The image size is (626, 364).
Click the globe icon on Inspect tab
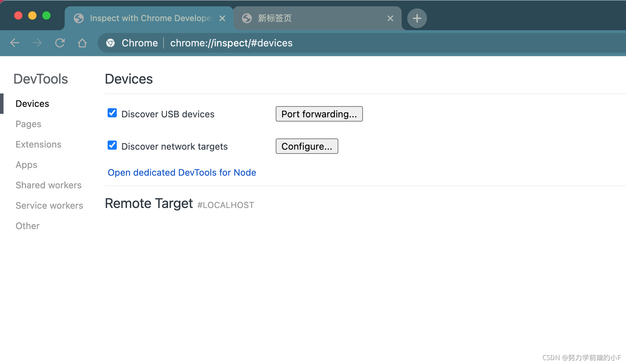pos(79,18)
